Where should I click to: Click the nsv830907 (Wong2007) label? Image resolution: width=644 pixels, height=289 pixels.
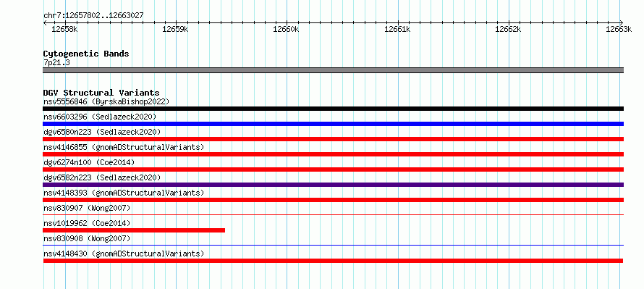coord(87,208)
